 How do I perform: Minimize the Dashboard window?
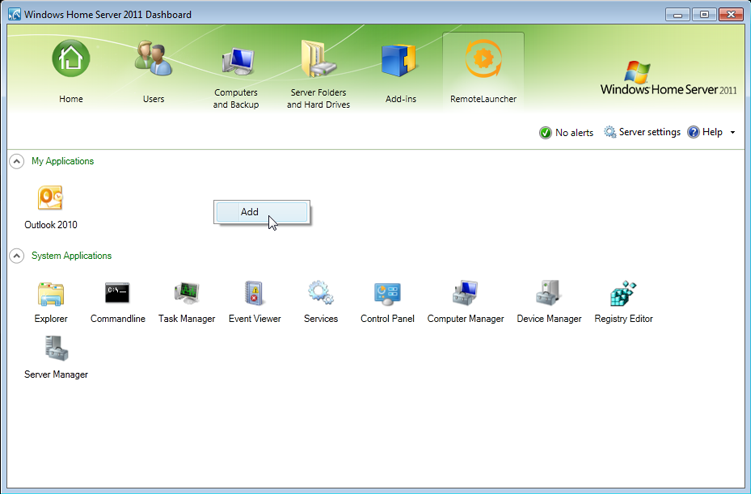677,14
